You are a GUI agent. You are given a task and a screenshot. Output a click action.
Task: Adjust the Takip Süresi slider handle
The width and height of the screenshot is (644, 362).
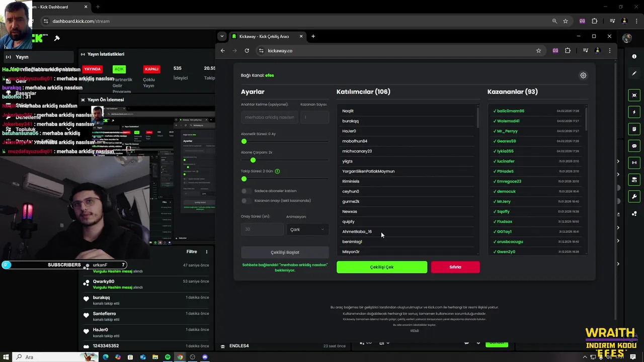tap(244, 178)
